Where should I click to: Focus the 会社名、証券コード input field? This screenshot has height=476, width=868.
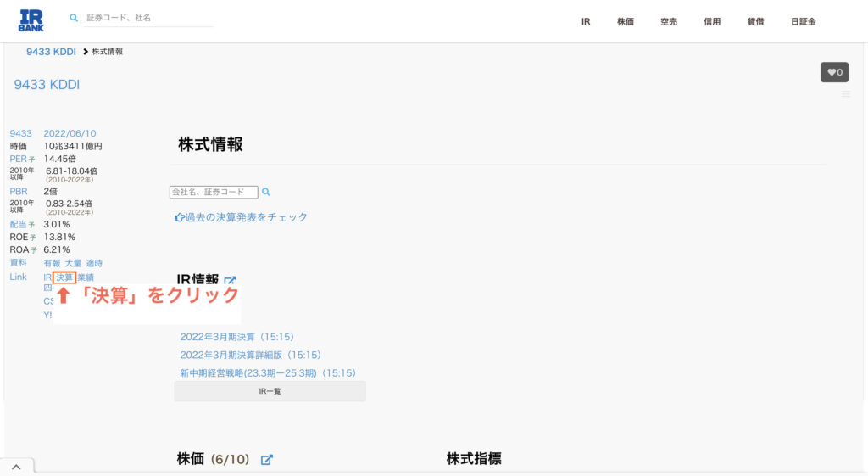214,192
